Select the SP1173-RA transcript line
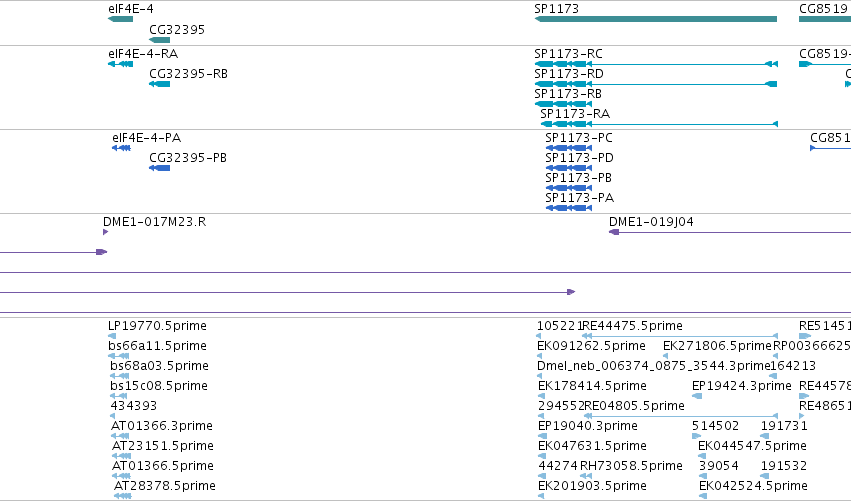This screenshot has width=851, height=501. point(659,124)
